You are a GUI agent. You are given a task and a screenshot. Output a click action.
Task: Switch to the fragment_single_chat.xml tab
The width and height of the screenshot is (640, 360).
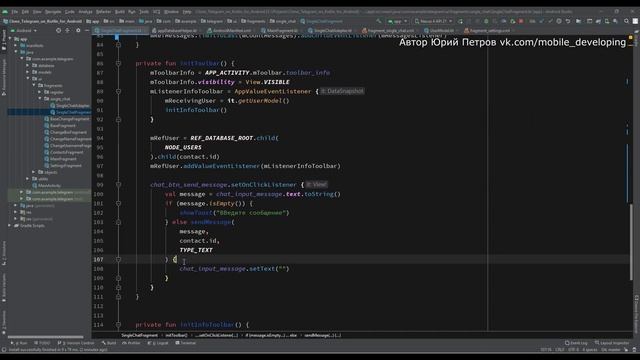click(x=388, y=31)
